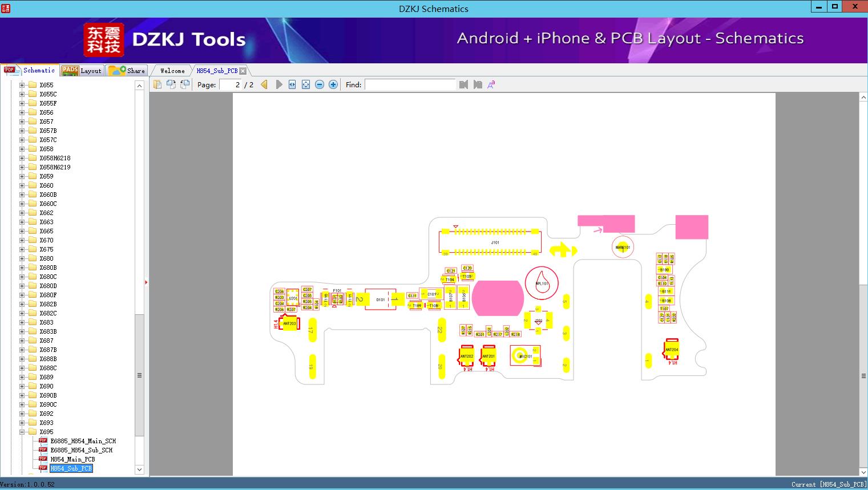This screenshot has width=868, height=490.
Task: Click the find next icon
Action: coord(478,84)
